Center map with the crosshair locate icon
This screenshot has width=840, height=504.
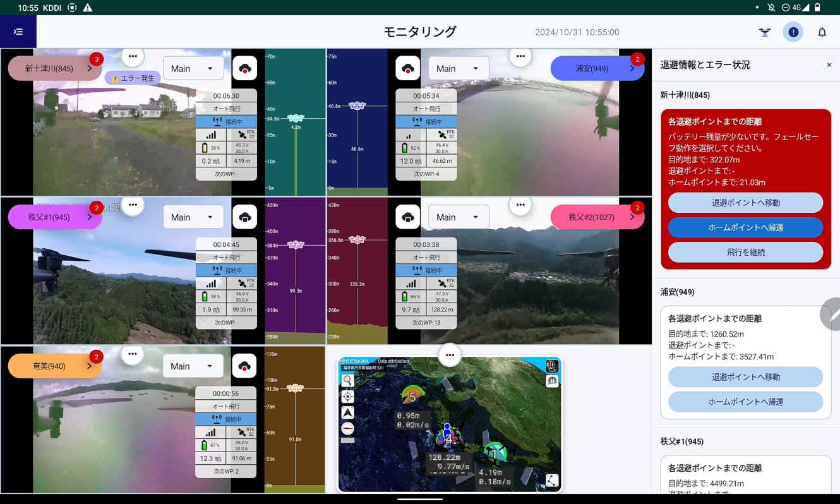347,397
